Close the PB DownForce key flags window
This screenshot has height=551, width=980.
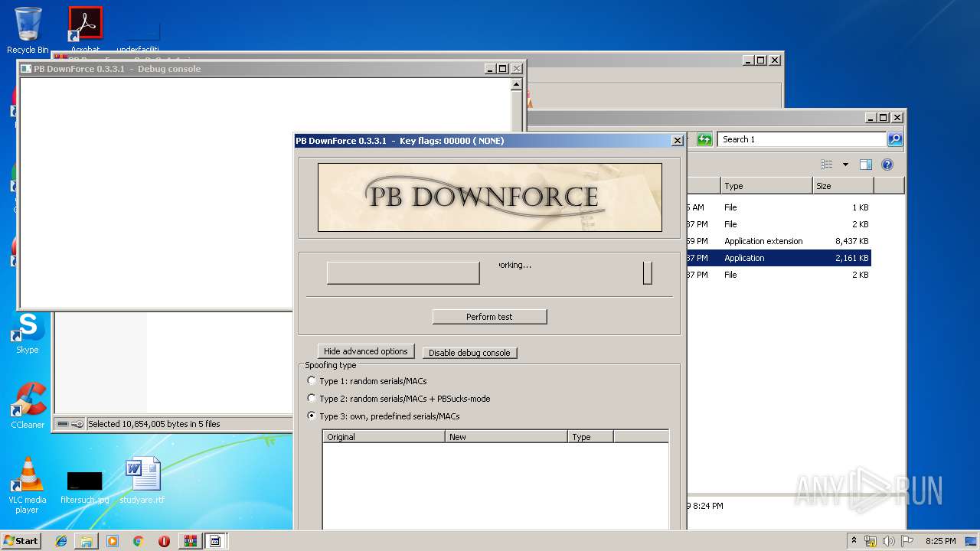pyautogui.click(x=678, y=141)
